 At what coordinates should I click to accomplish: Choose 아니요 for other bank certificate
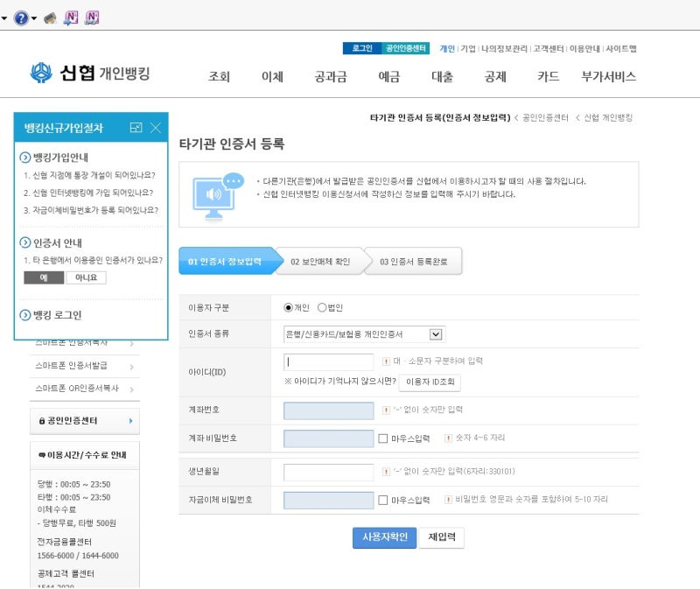pos(86,277)
